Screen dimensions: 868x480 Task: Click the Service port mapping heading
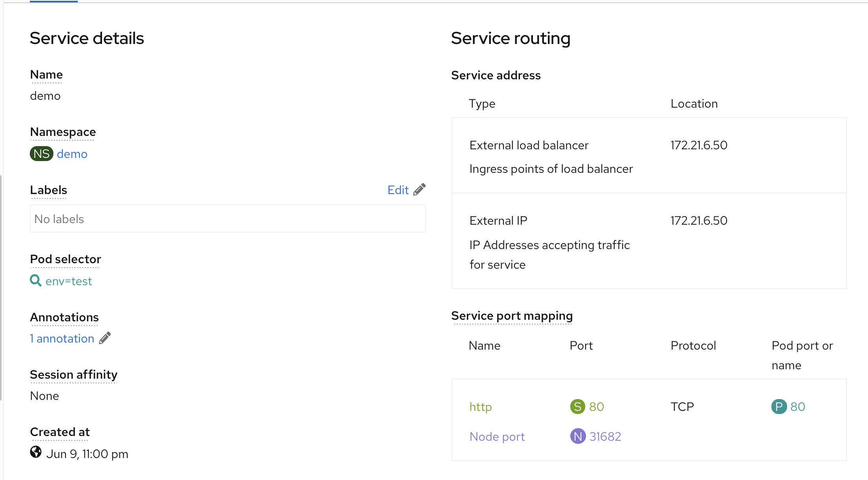[512, 316]
